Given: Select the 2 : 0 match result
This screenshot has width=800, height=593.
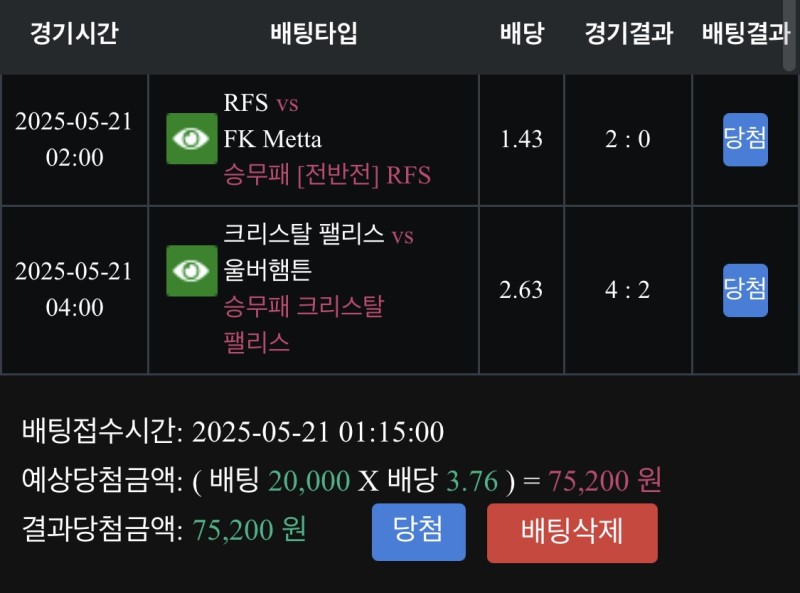Looking at the screenshot, I should pyautogui.click(x=628, y=139).
